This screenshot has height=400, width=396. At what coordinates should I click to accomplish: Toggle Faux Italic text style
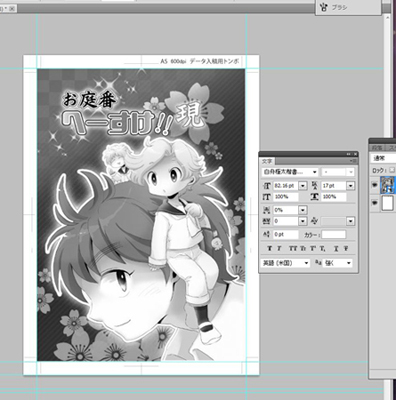pyautogui.click(x=279, y=249)
